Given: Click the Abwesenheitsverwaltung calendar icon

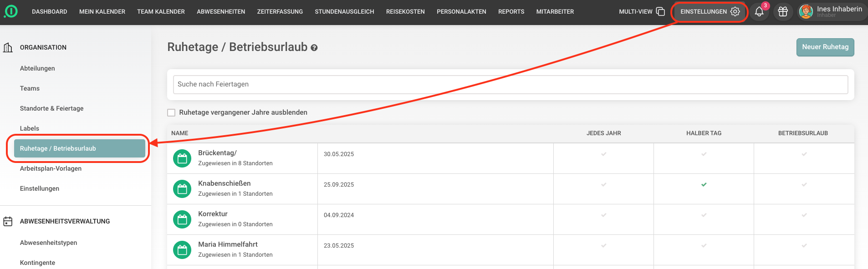Looking at the screenshot, I should click(x=8, y=221).
